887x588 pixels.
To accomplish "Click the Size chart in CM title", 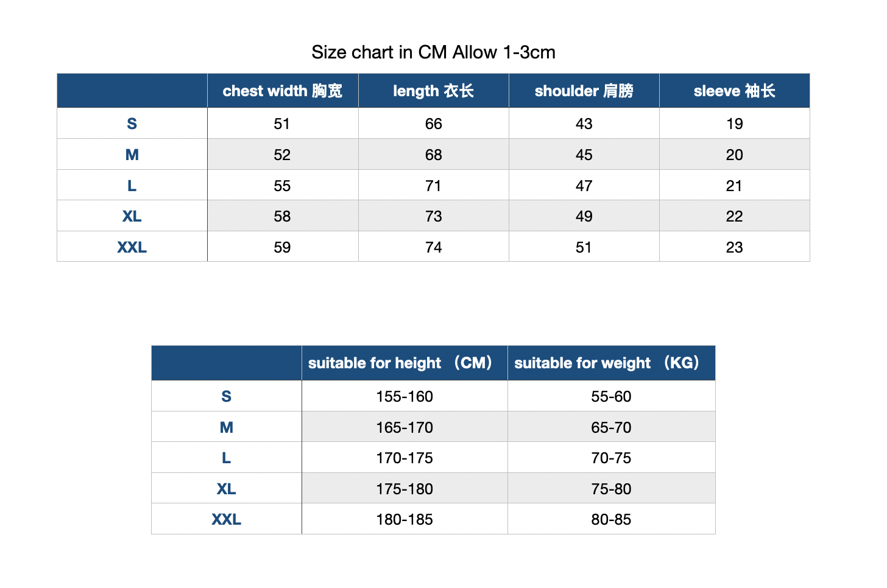I will pos(433,52).
